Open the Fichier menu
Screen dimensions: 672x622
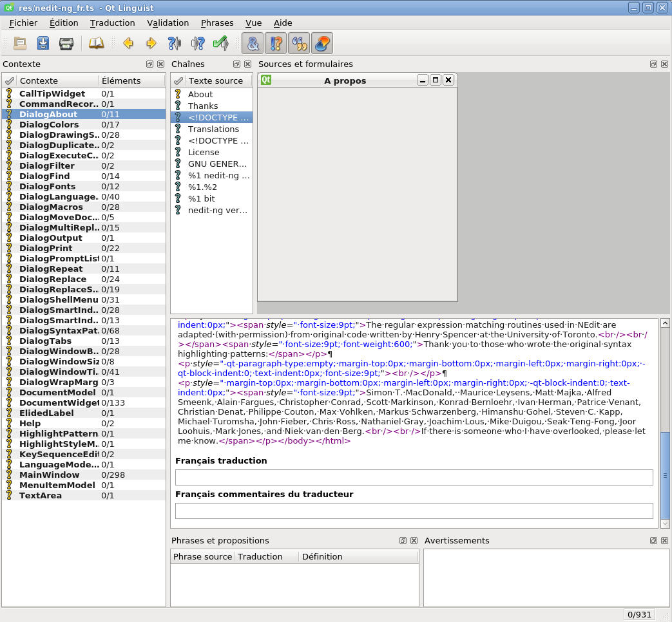[x=23, y=23]
